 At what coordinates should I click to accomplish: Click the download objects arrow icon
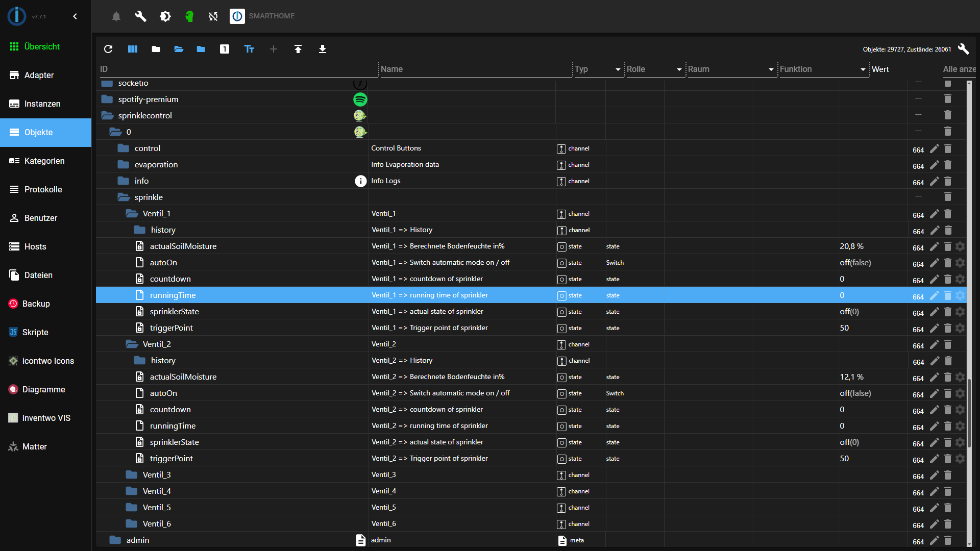323,49
